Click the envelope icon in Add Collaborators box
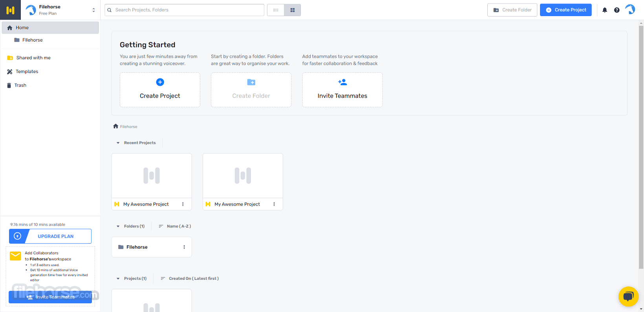This screenshot has width=644, height=312. [x=15, y=256]
